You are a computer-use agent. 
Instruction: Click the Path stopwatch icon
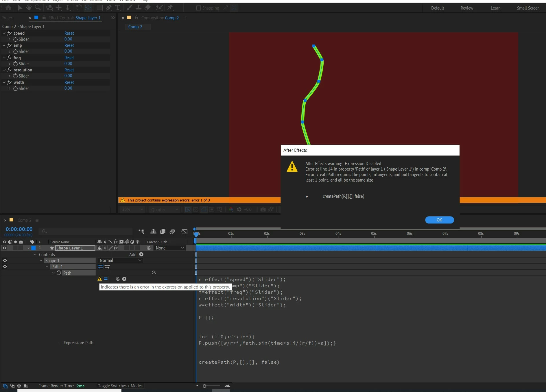(x=59, y=273)
